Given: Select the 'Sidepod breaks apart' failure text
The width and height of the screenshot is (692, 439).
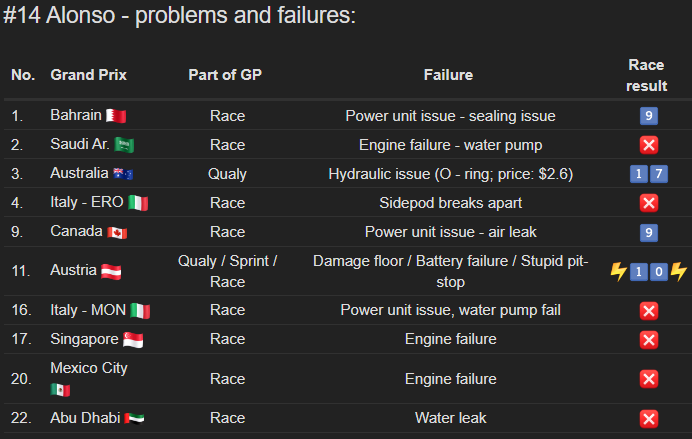Looking at the screenshot, I should pos(449,203).
